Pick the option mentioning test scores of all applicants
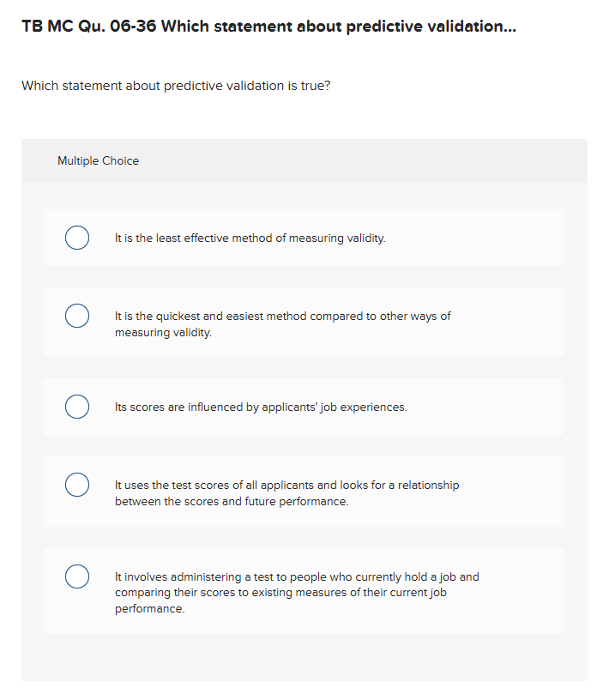The height and width of the screenshot is (700, 609). tap(287, 492)
